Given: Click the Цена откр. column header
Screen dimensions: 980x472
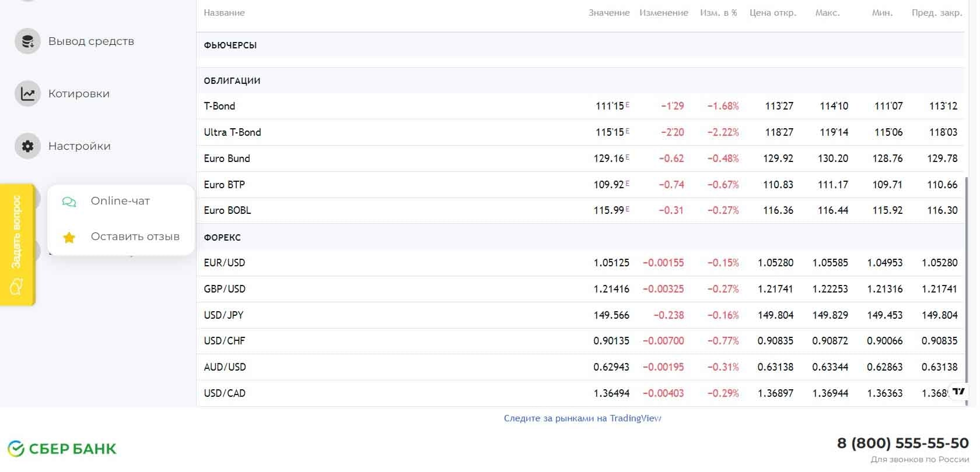Looking at the screenshot, I should pos(773,13).
